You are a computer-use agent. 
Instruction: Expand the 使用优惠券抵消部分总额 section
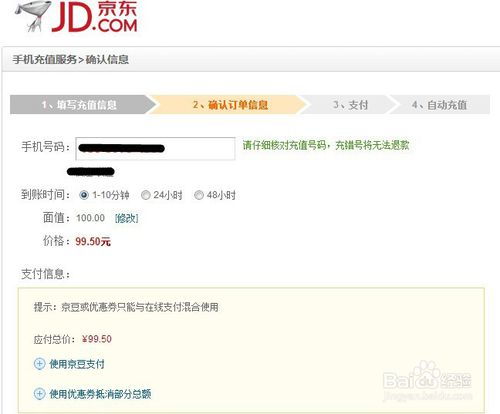point(100,394)
